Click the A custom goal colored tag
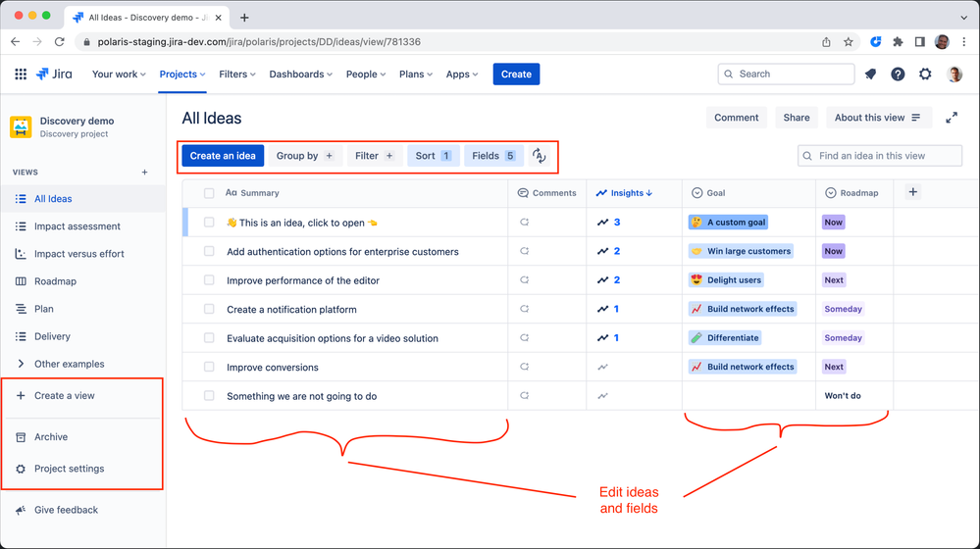980x549 pixels. [x=728, y=222]
